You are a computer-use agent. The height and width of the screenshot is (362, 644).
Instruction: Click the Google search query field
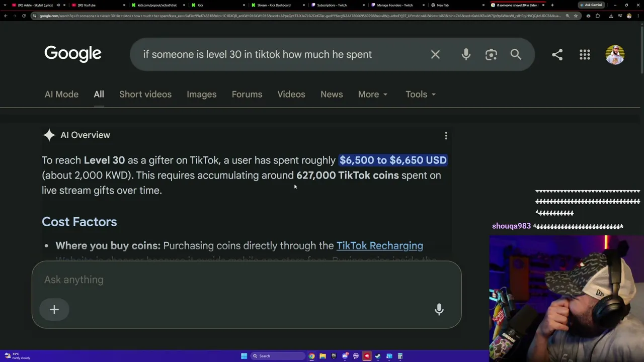[257, 54]
